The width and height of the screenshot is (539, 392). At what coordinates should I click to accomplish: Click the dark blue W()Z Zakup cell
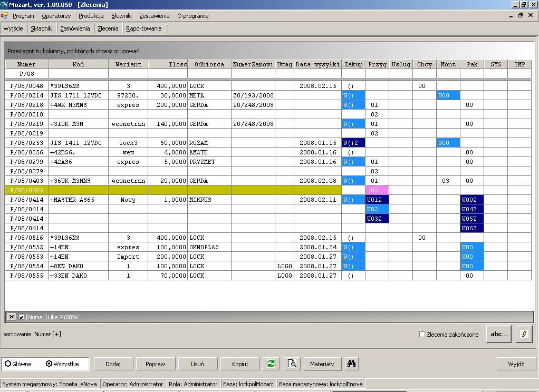pyautogui.click(x=353, y=143)
